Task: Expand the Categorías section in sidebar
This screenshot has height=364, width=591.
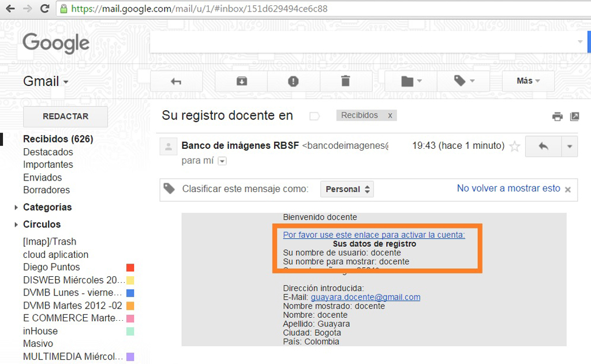Action: [16, 208]
